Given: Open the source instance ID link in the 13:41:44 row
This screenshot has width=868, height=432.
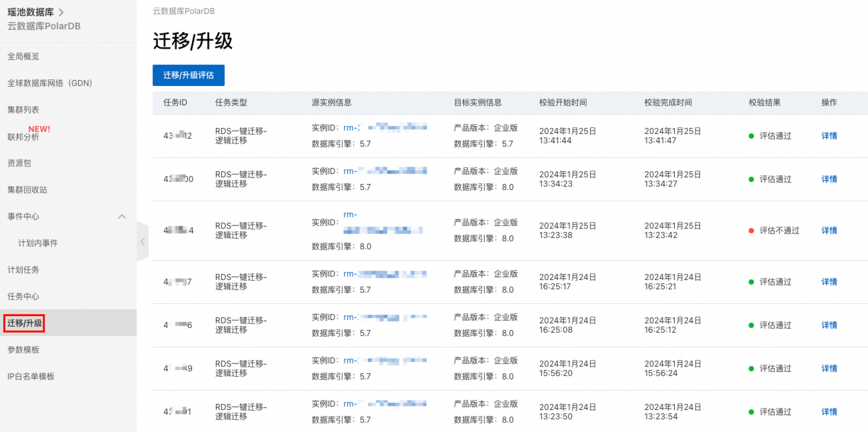Looking at the screenshot, I should coord(385,127).
